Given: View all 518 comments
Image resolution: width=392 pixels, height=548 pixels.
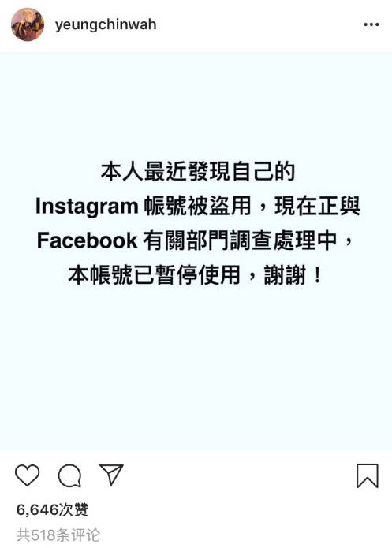Looking at the screenshot, I should coord(58,535).
